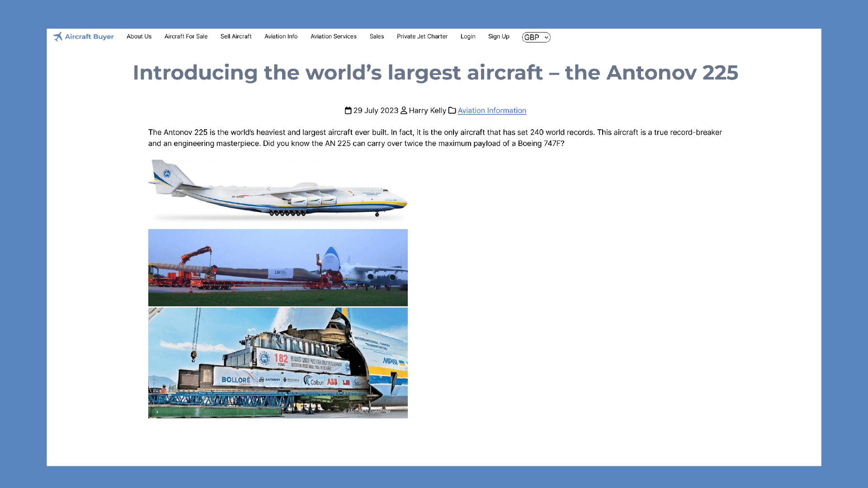Select Aviation Info in the navigation
Image resolution: width=868 pixels, height=488 pixels.
(x=281, y=37)
